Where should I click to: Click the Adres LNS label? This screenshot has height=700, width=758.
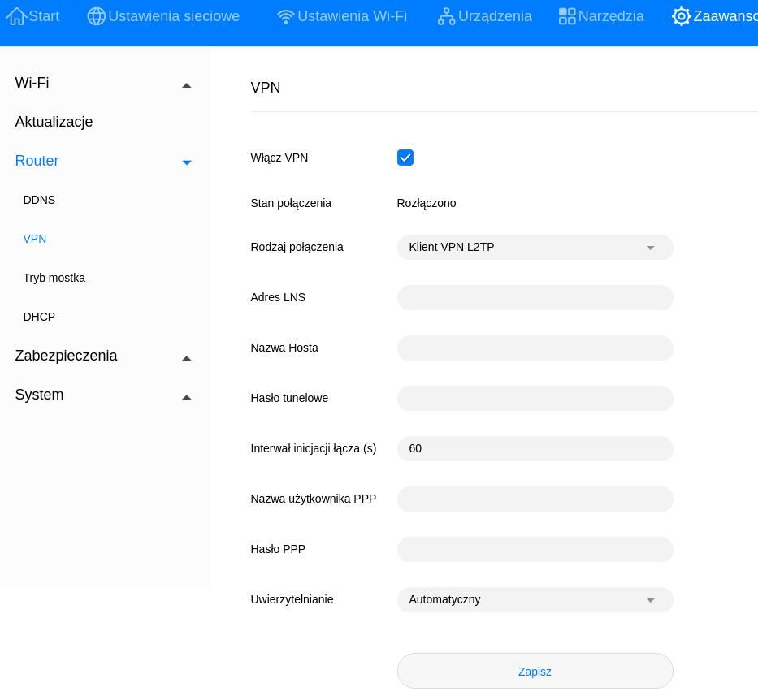pyautogui.click(x=278, y=297)
